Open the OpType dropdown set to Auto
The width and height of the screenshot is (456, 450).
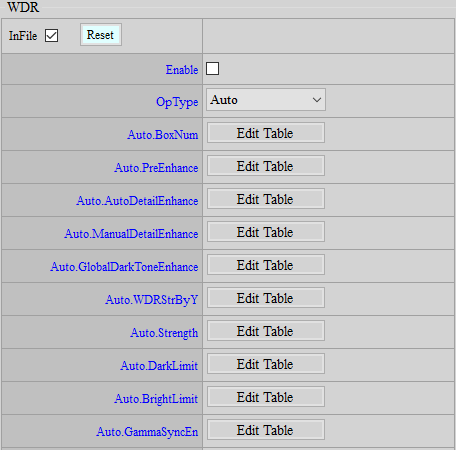[x=266, y=100]
